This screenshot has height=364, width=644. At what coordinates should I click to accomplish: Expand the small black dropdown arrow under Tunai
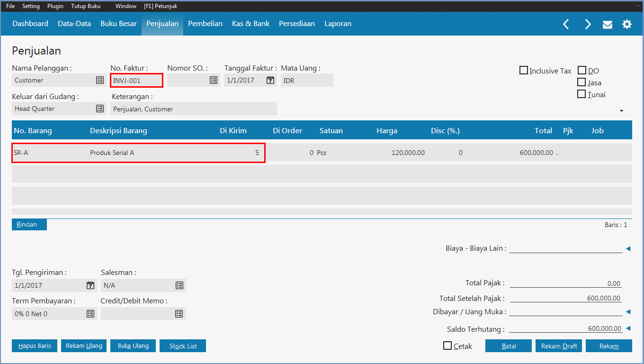[x=622, y=111]
